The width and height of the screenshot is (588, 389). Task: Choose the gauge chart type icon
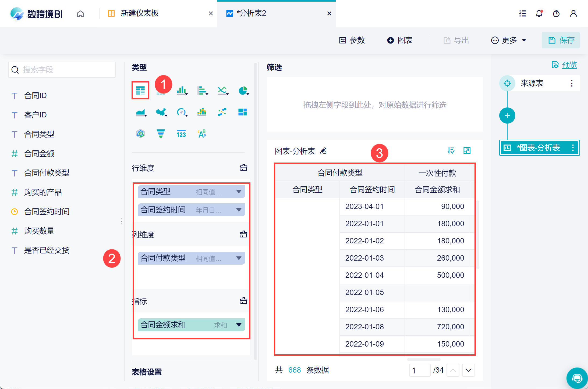(181, 112)
